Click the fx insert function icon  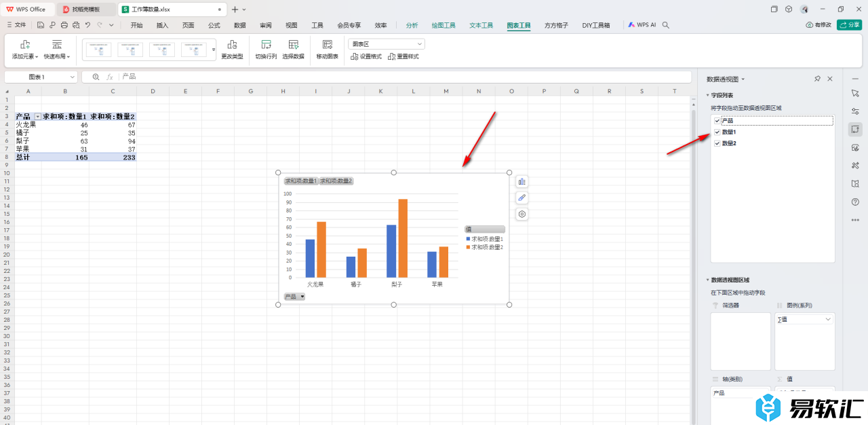110,77
